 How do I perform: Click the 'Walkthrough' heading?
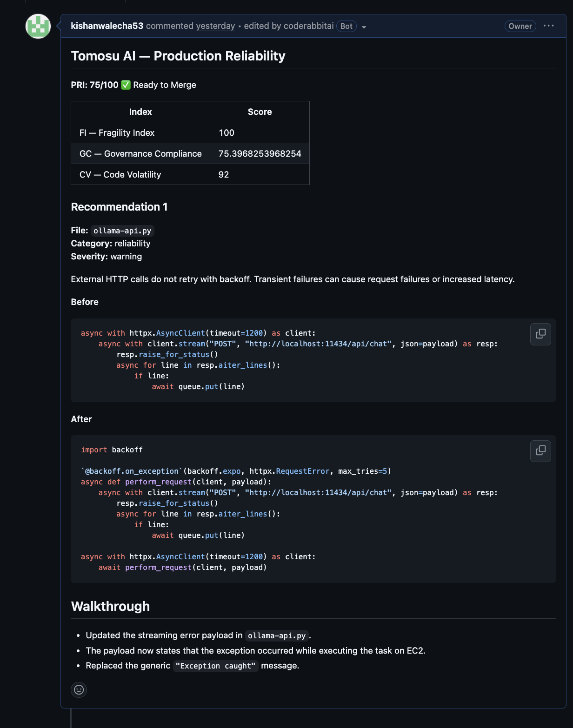pyautogui.click(x=110, y=606)
